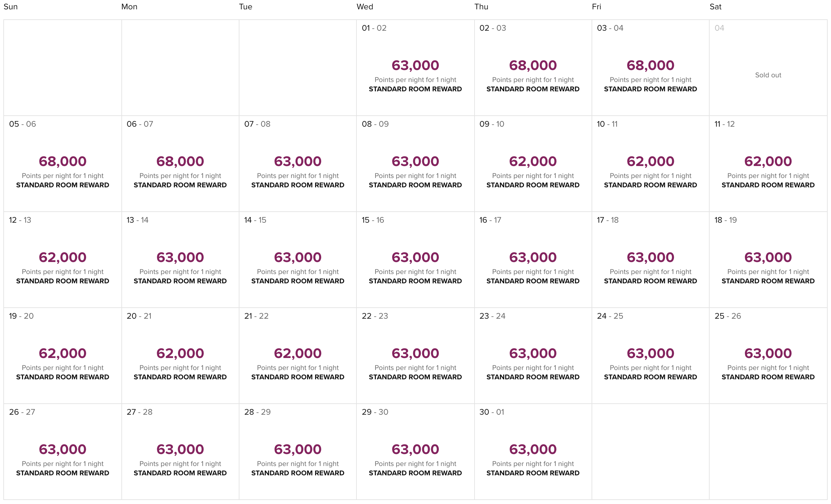This screenshot has width=831, height=504.
Task: Select the 14 - 15 Tuesday night
Action: 297,260
